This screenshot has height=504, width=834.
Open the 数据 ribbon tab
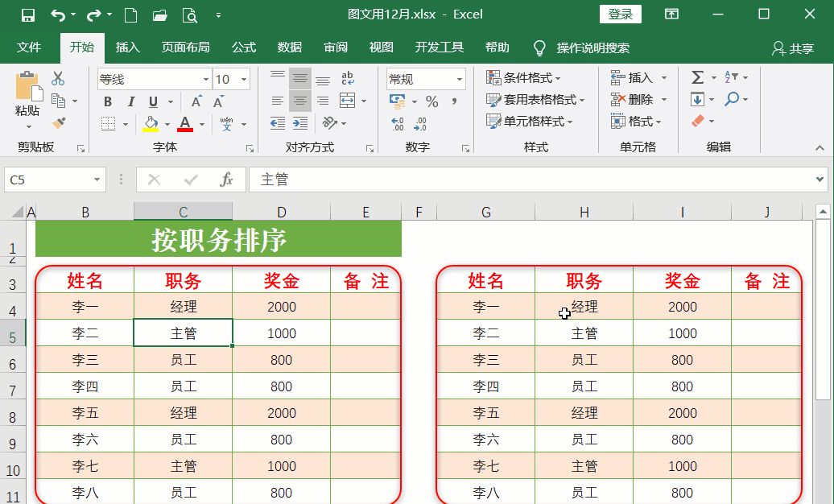point(289,48)
